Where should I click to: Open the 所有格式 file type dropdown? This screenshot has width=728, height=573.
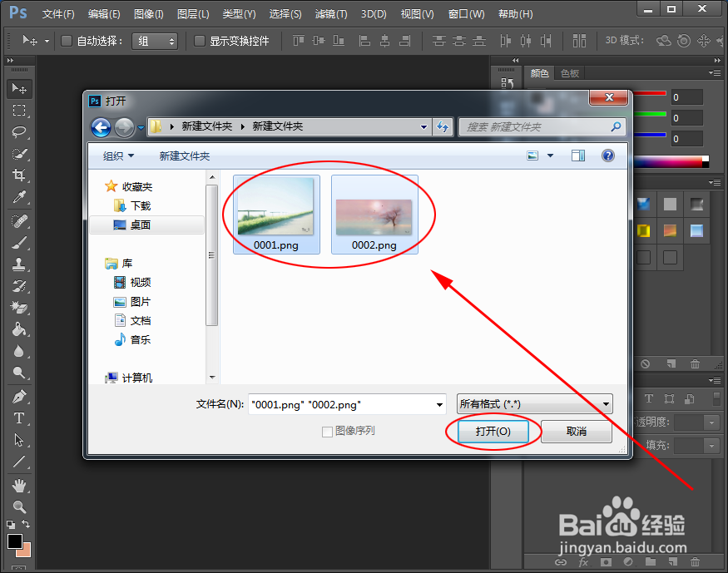534,403
